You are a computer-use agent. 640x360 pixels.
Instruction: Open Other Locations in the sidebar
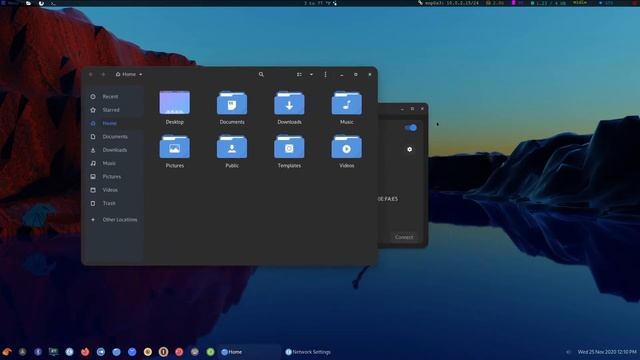[x=114, y=220]
